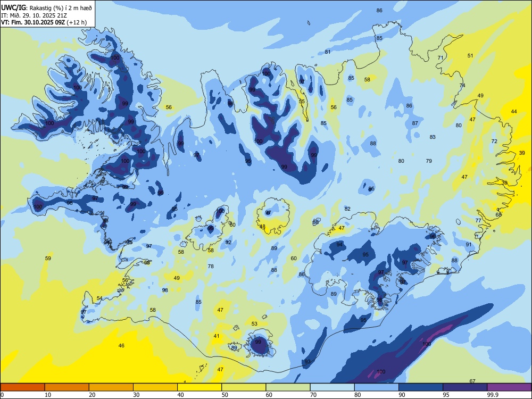
Task: Click the map value '91'
Action: coord(469,245)
